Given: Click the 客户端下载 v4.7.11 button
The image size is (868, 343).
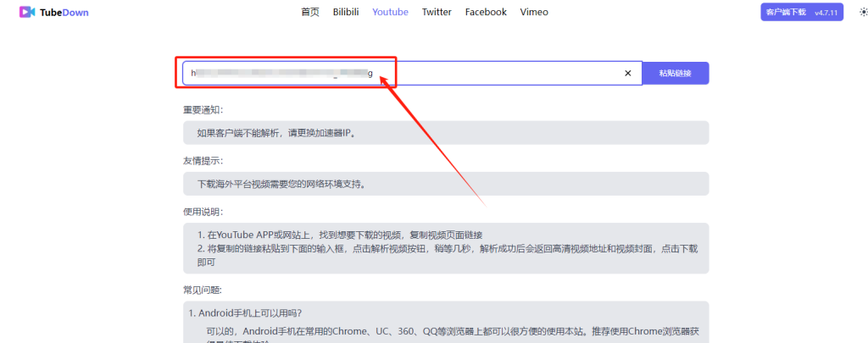Looking at the screenshot, I should pyautogui.click(x=802, y=12).
